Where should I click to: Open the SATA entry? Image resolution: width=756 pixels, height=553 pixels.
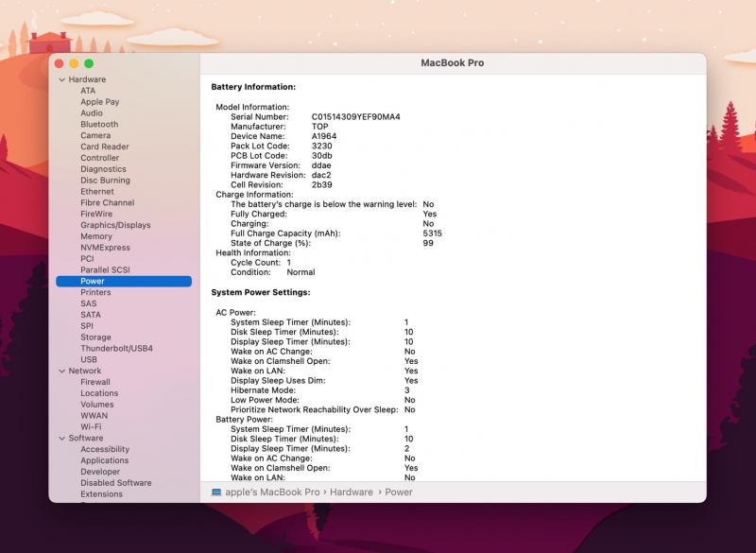click(91, 315)
